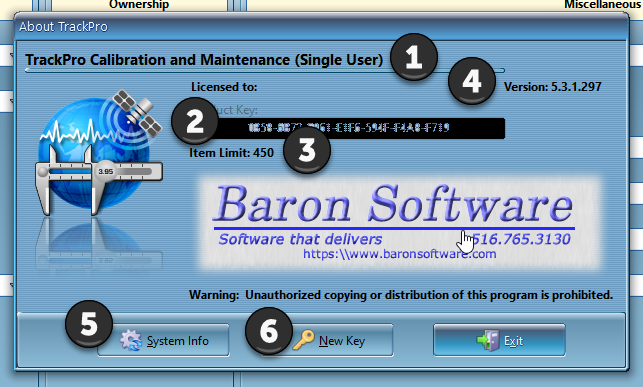Viewport: 643px width, 387px height.
Task: Click the golden key icon on New Key
Action: point(303,340)
